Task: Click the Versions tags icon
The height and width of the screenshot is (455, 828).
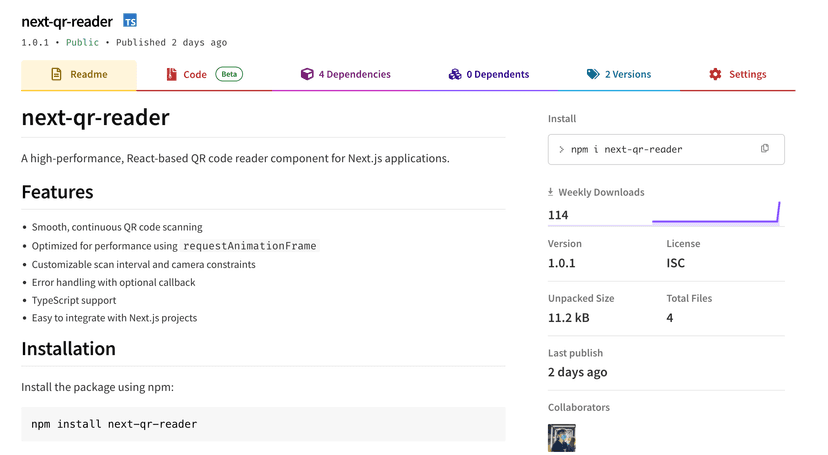Action: pyautogui.click(x=593, y=75)
